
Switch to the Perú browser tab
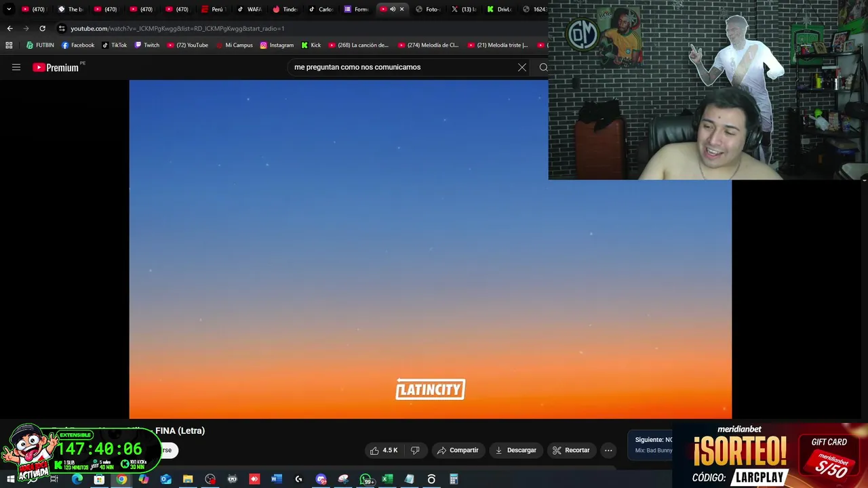click(x=213, y=9)
